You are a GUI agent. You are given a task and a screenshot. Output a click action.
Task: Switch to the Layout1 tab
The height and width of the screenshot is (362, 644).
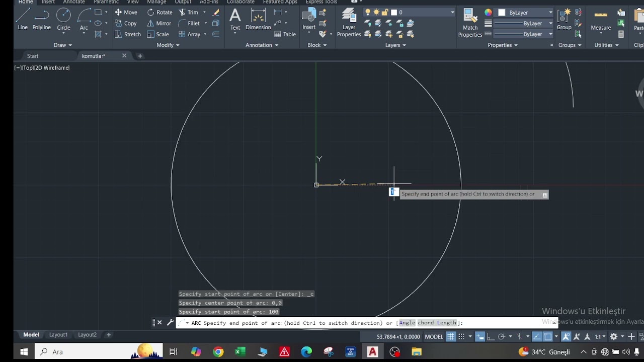(x=58, y=335)
